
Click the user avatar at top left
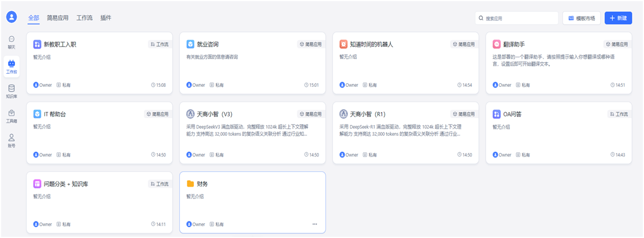point(11,17)
